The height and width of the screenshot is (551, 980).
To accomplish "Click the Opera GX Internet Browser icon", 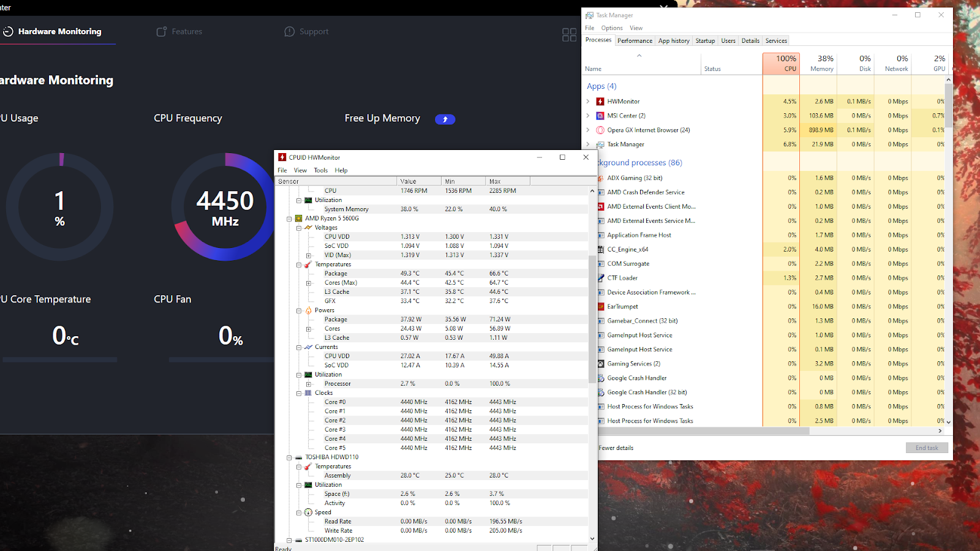I will 600,130.
